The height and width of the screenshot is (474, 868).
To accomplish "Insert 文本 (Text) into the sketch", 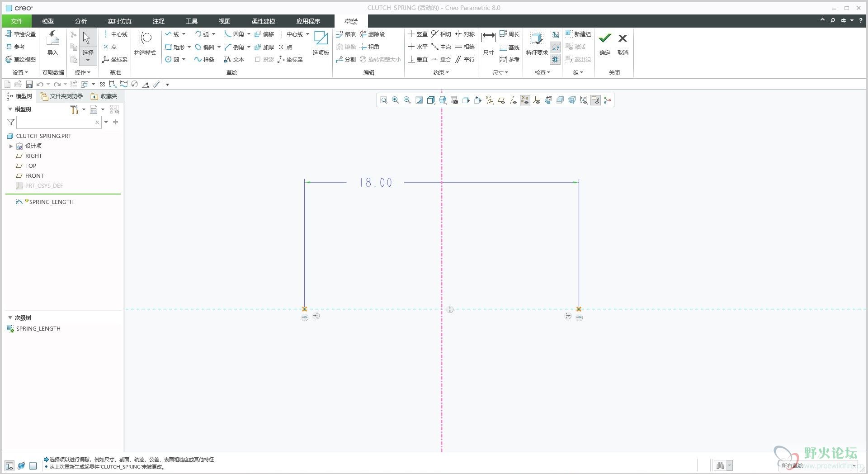I will (x=234, y=59).
